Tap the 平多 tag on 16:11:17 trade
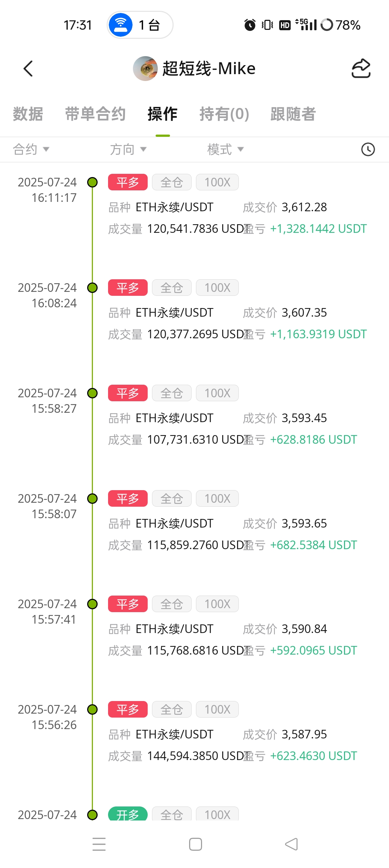Viewport: 389px width, 868px height. tap(128, 182)
